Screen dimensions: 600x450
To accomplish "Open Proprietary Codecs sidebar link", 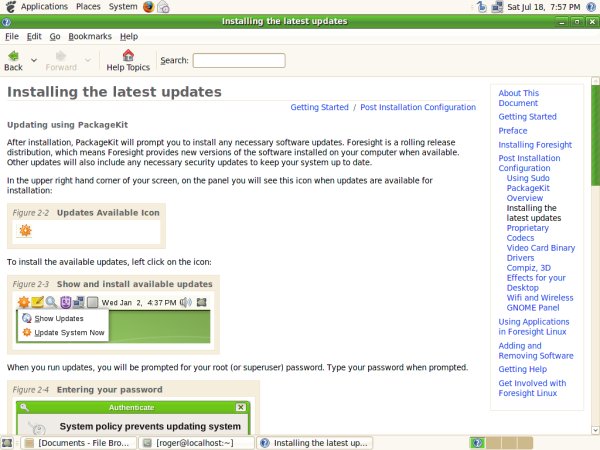I will click(528, 233).
